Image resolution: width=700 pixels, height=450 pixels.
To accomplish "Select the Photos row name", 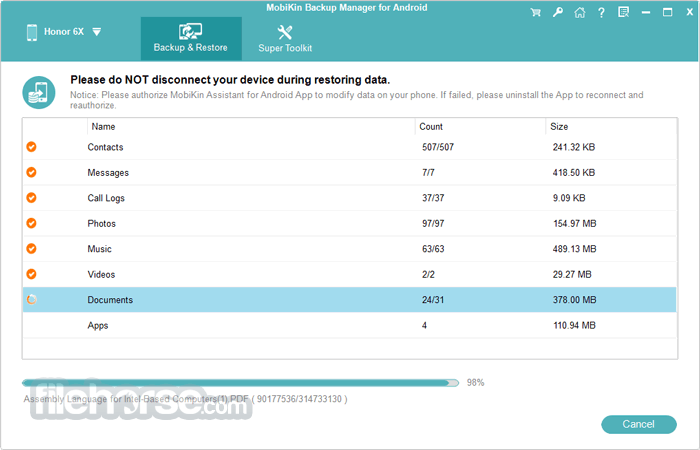I will coord(101,224).
